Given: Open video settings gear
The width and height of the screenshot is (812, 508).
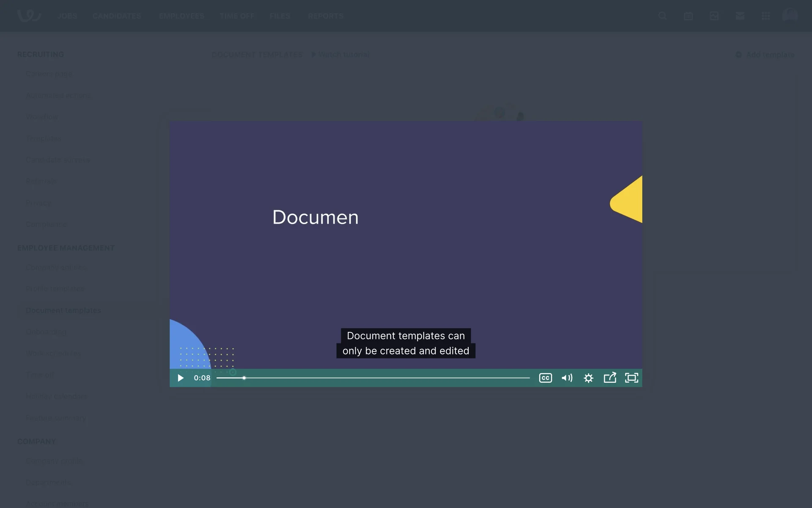Looking at the screenshot, I should [588, 378].
